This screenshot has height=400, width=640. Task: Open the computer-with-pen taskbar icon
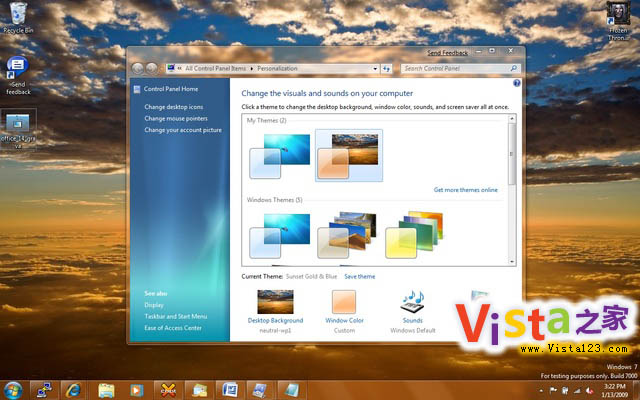click(x=261, y=391)
